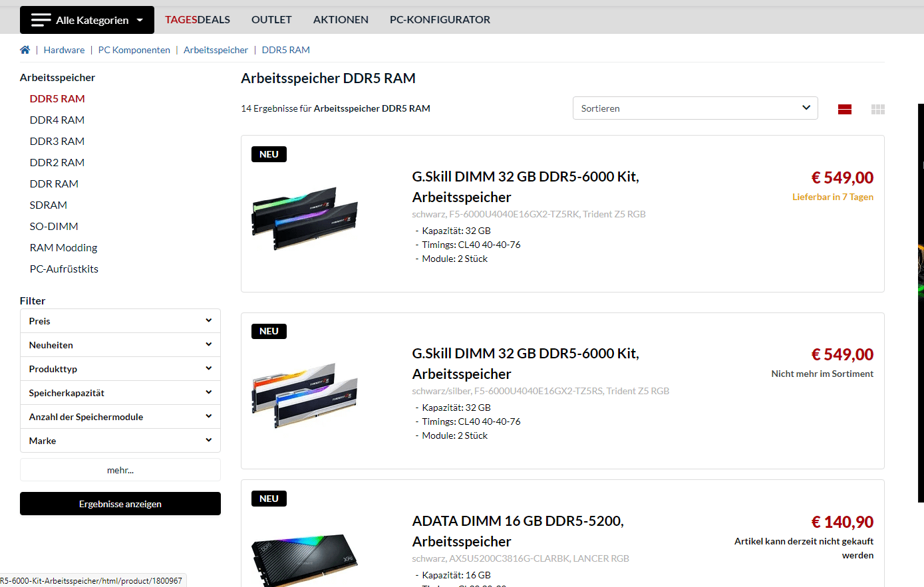Open the AKTIONEN menu item
Viewport: 924px width, 587px height.
(x=341, y=20)
